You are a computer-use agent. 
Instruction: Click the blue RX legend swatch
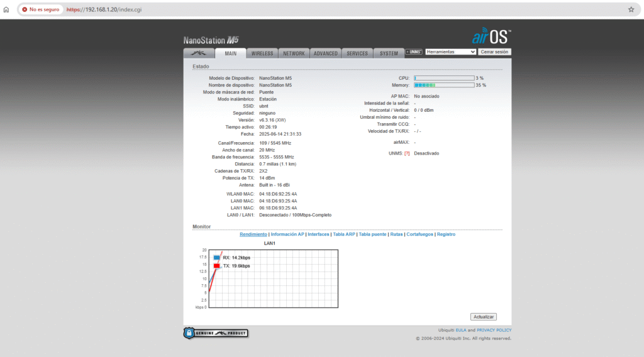point(216,258)
